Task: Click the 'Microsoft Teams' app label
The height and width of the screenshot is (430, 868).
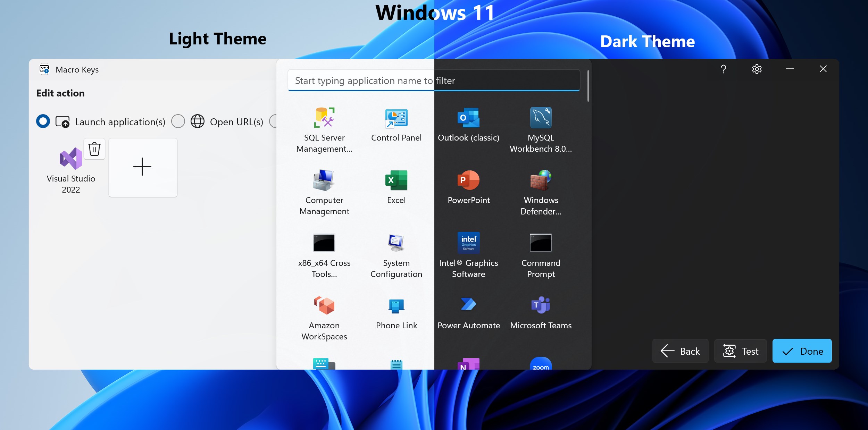Action: (541, 326)
